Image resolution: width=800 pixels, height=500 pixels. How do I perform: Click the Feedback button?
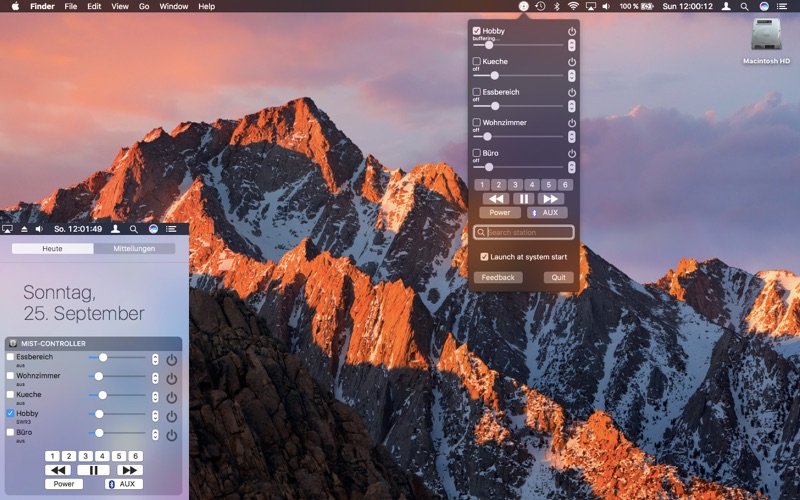point(498,277)
